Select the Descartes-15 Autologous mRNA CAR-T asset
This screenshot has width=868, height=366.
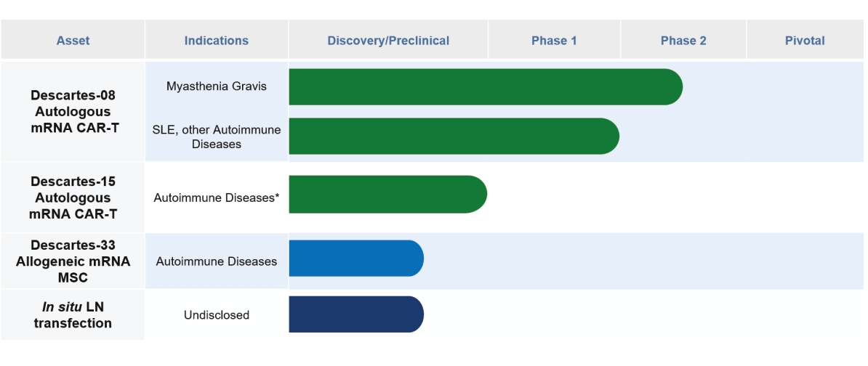(73, 198)
